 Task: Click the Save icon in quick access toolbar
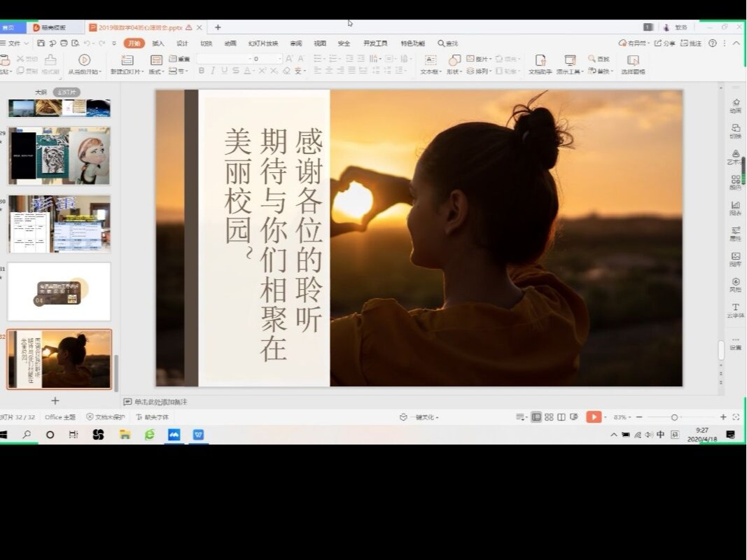(41, 43)
